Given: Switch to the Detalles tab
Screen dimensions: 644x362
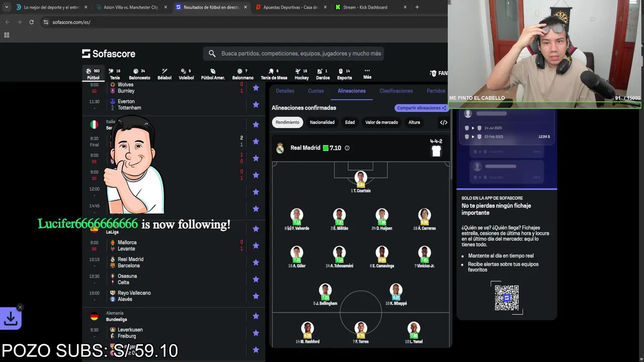Looking at the screenshot, I should click(285, 91).
